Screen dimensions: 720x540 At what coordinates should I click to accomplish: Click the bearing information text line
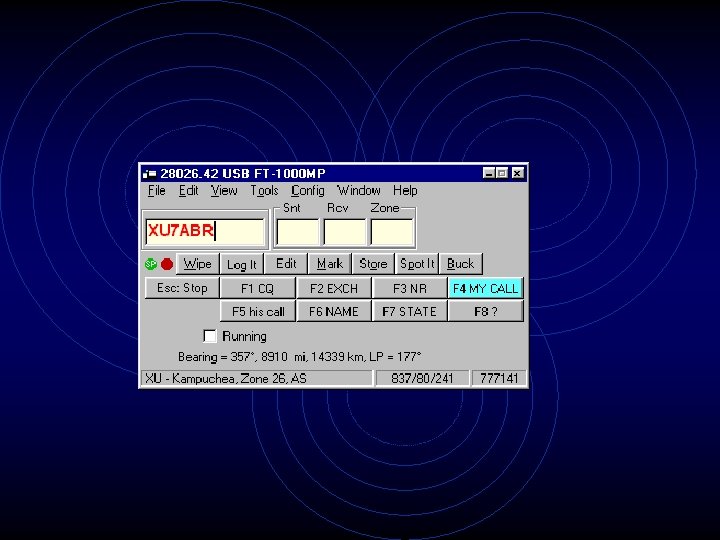coord(299,357)
